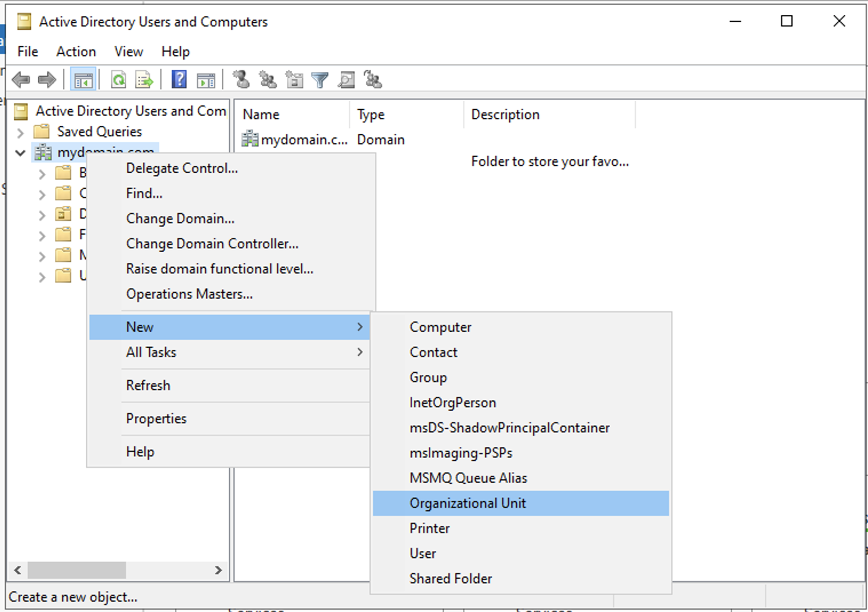Click the folder icon beside letter C
Screen dimensions: 868x612
[x=63, y=193]
